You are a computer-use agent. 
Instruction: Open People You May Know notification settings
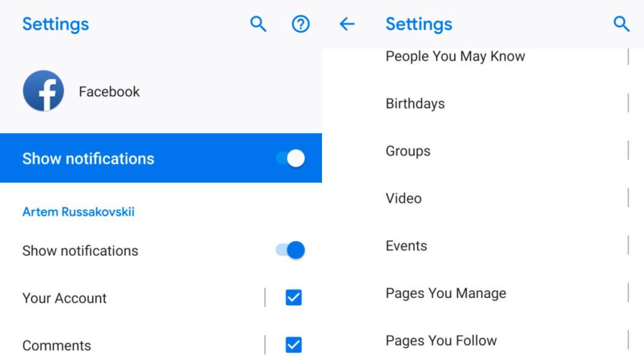tap(455, 56)
